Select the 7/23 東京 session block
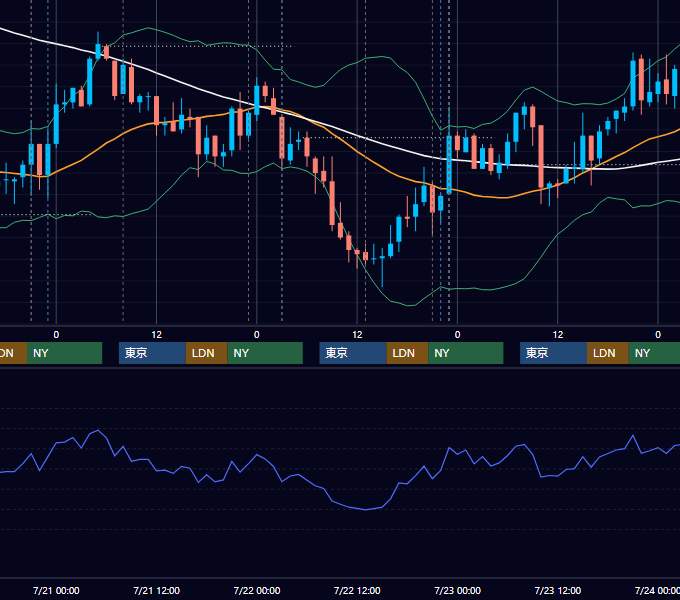The image size is (680, 600). 554,353
